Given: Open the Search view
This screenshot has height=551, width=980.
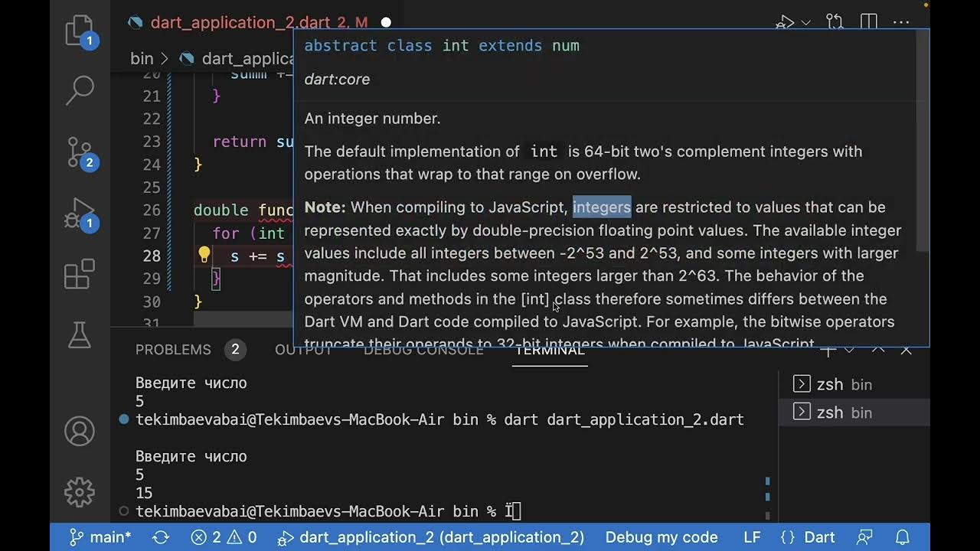Looking at the screenshot, I should point(79,90).
